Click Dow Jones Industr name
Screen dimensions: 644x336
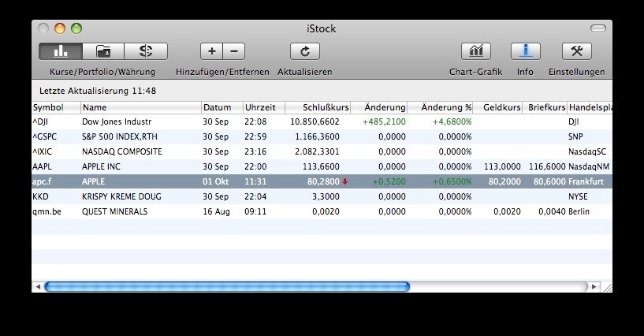coord(117,121)
